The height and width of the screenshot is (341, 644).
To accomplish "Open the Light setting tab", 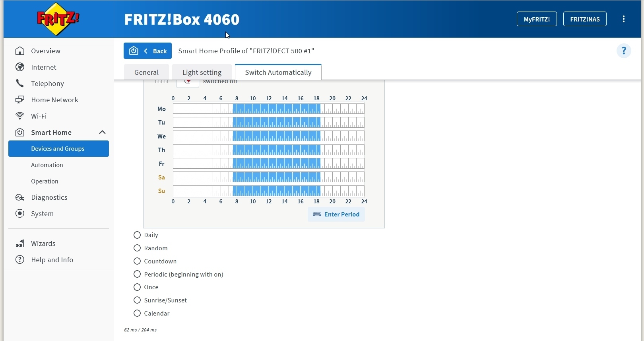I will coord(202,72).
